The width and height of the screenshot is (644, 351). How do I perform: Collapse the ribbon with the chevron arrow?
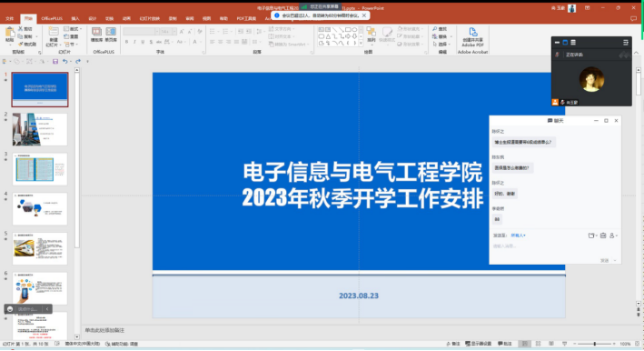tap(636, 53)
